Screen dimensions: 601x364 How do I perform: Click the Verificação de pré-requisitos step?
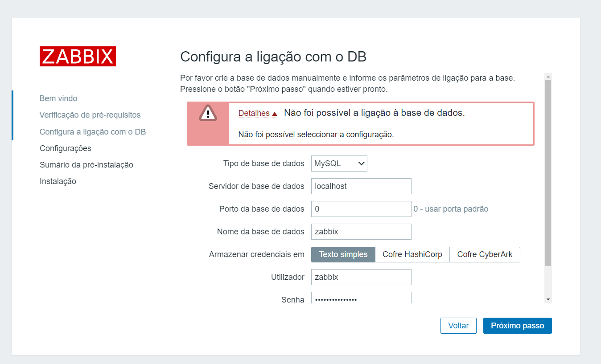(90, 115)
